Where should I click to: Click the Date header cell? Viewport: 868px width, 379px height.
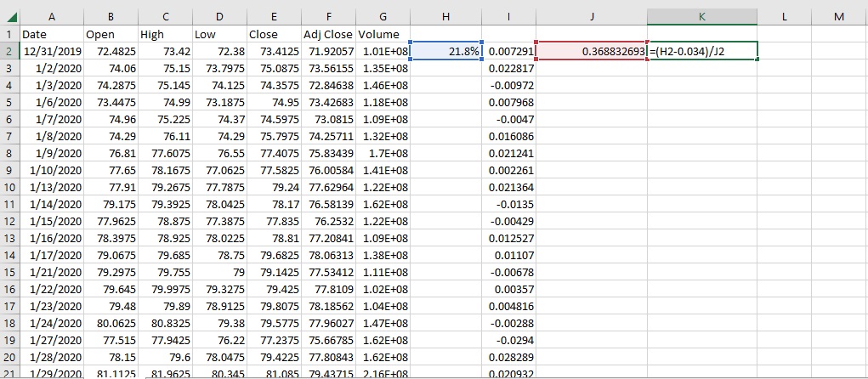(52, 34)
